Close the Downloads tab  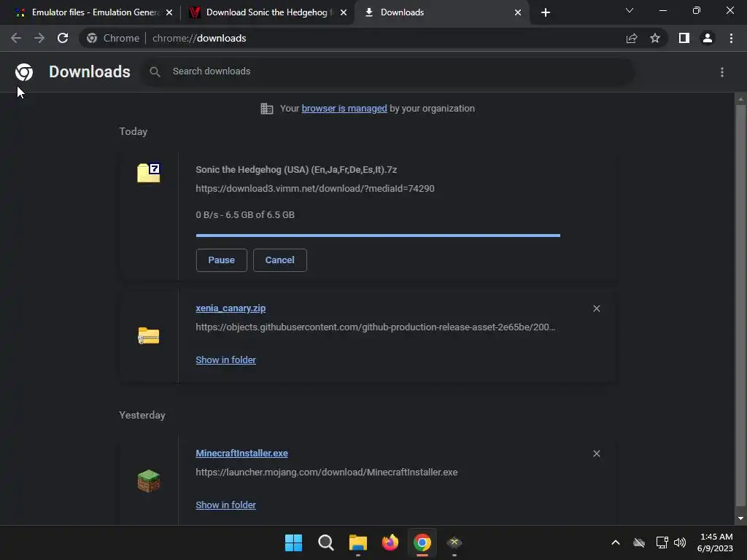pos(518,12)
